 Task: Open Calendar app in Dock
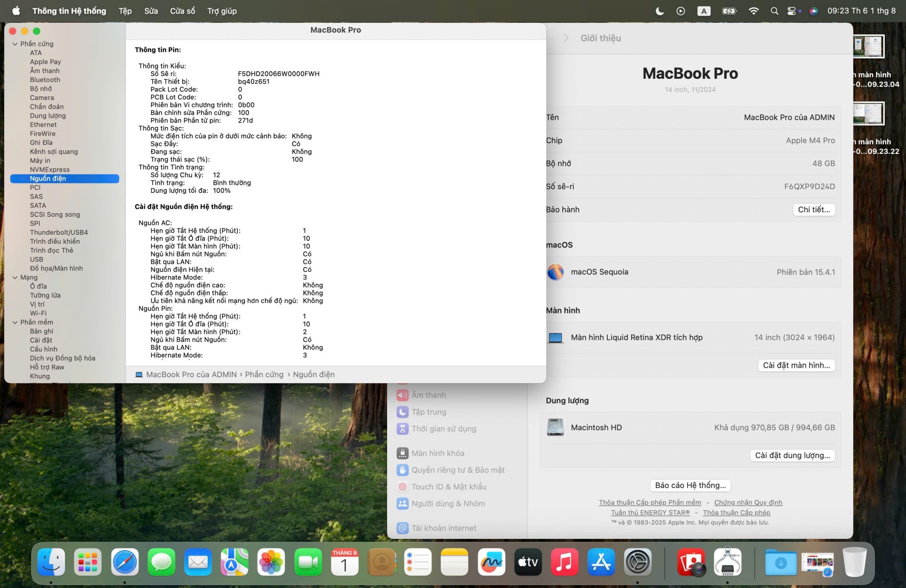tap(345, 562)
